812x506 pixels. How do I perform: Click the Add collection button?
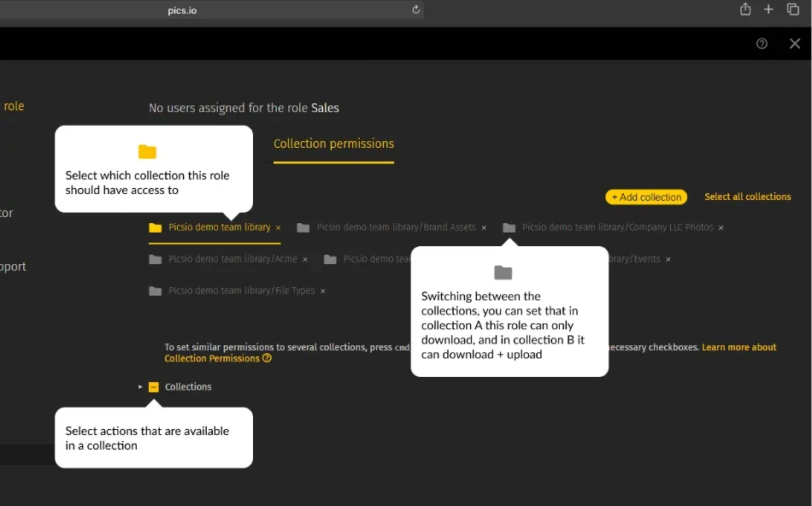[645, 197]
